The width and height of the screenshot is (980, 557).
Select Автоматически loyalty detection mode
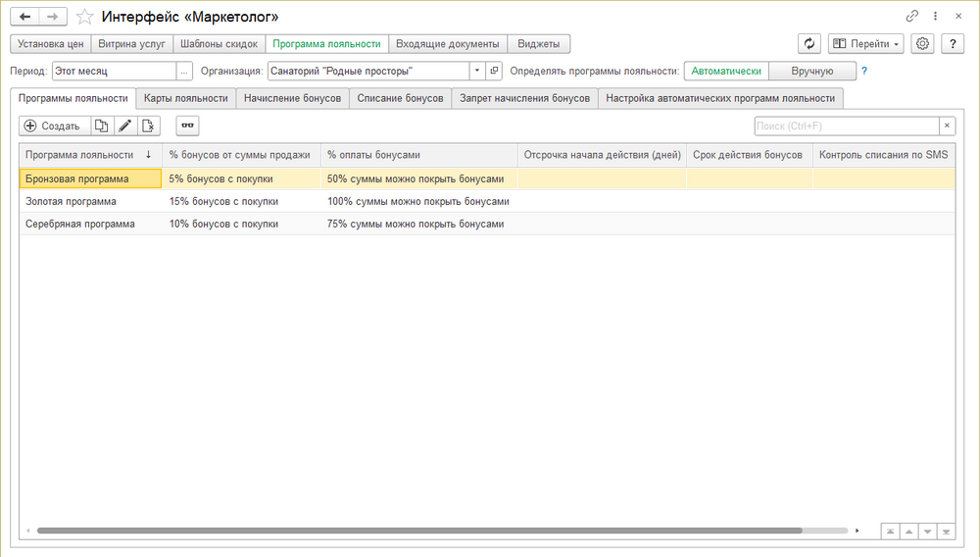pyautogui.click(x=726, y=71)
